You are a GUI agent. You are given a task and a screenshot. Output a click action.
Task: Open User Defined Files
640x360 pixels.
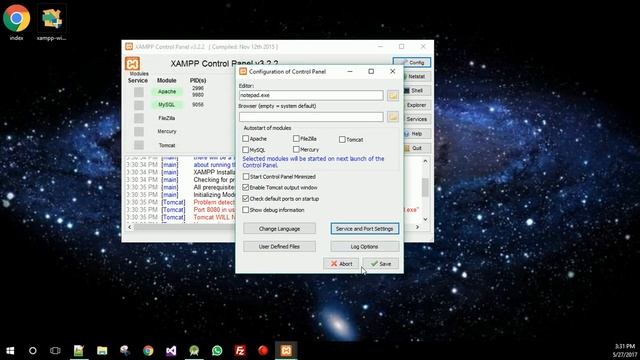point(279,247)
